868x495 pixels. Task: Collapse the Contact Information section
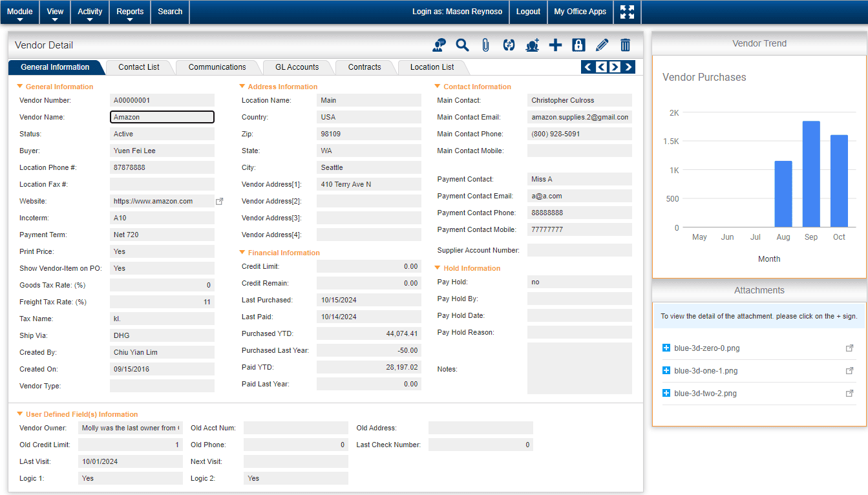click(438, 86)
